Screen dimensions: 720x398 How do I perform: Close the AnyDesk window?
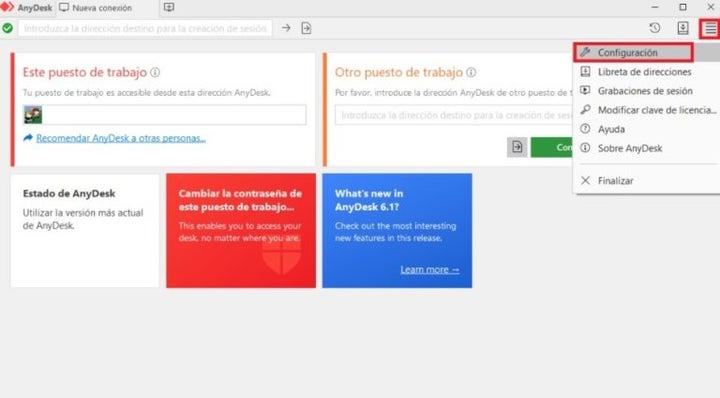click(x=710, y=7)
